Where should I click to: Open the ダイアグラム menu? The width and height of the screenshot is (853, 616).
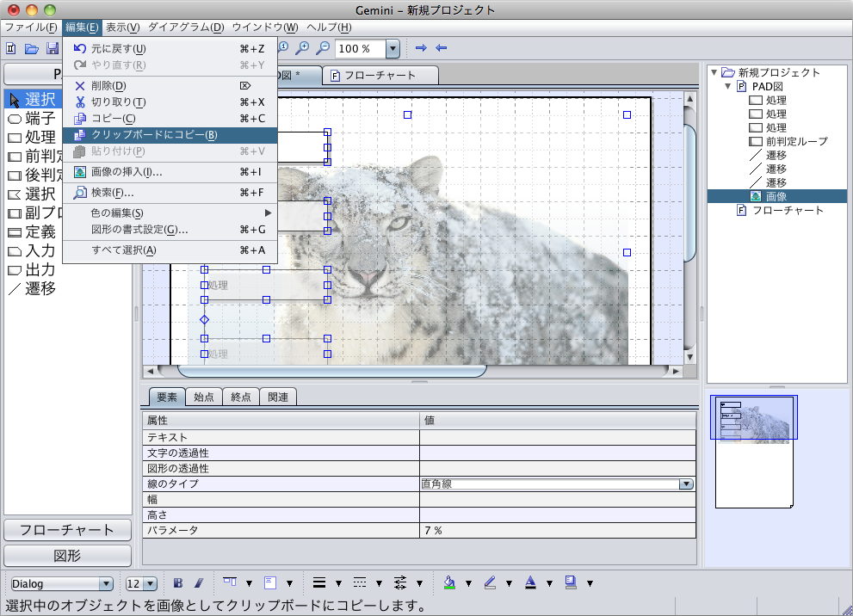tap(186, 28)
